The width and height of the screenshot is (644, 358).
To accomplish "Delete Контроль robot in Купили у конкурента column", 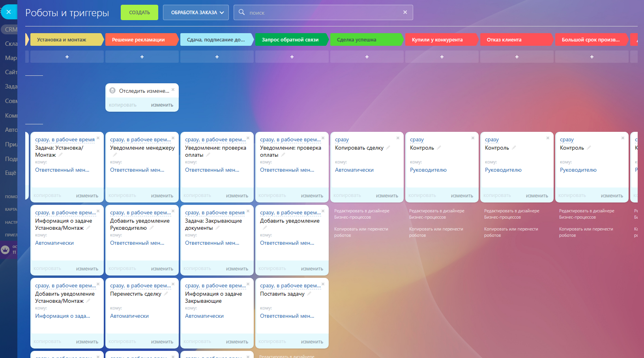I will (473, 138).
